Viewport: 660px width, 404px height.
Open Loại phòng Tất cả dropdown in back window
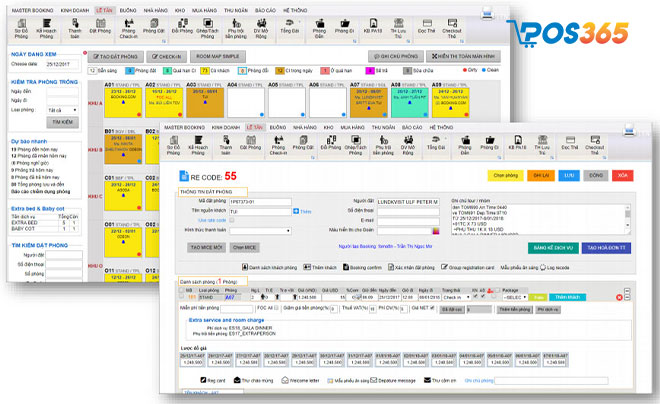click(x=62, y=110)
